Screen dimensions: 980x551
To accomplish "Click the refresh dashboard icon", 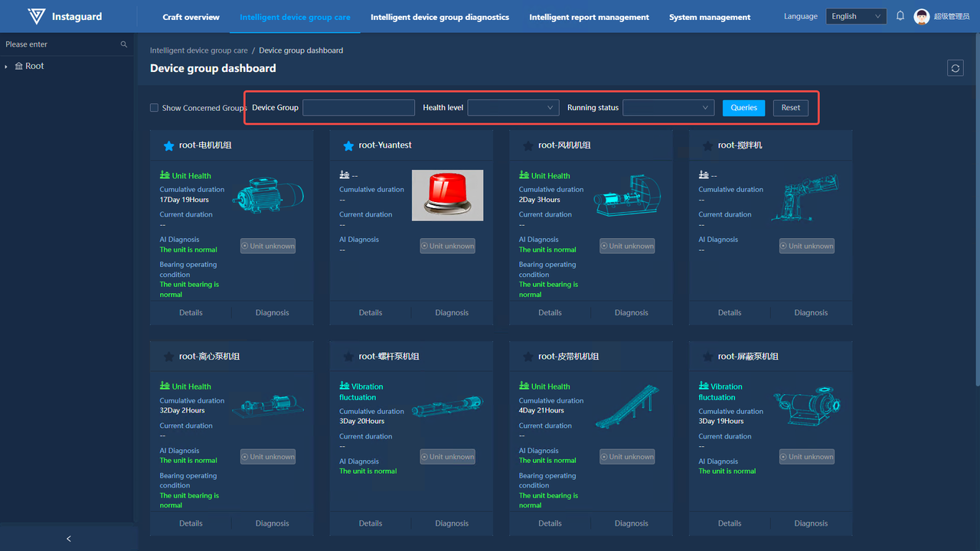I will (955, 68).
